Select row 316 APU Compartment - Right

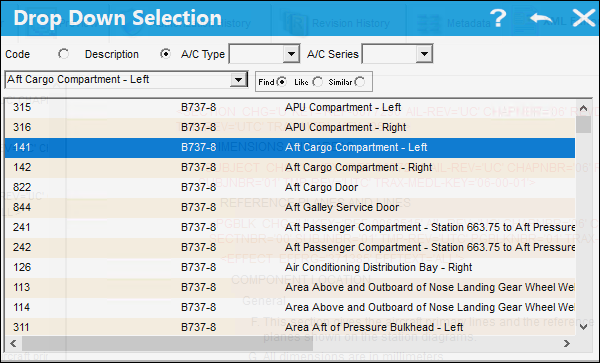[290, 127]
